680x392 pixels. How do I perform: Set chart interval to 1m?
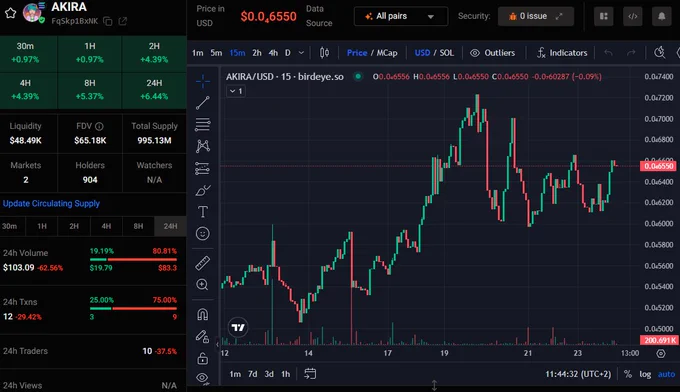coord(198,53)
